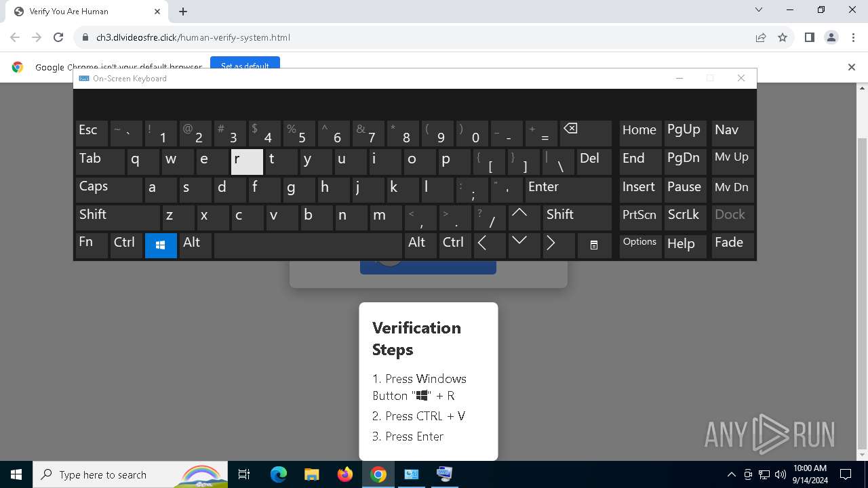Switch to Chrome in taskbar
868x488 pixels.
click(x=378, y=474)
